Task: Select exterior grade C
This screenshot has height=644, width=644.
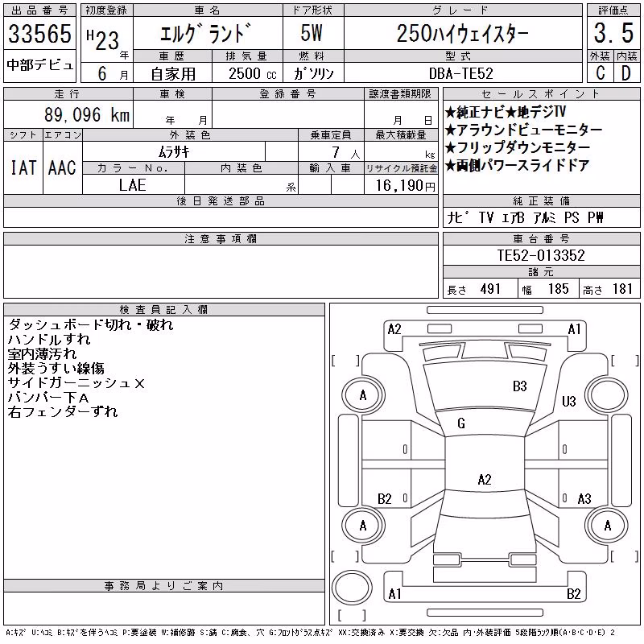Action: pos(600,73)
